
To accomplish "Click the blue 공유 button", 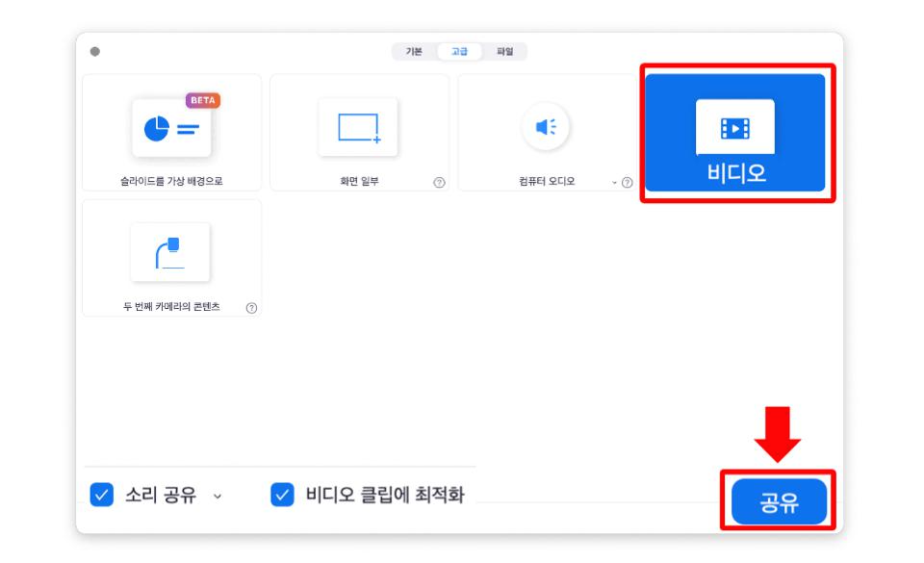I will [x=779, y=501].
